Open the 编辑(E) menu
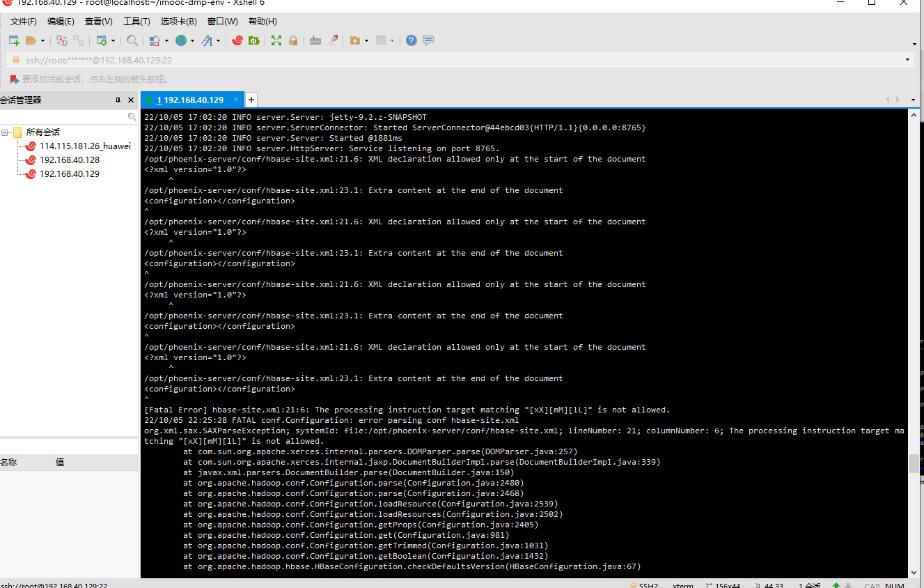The height and width of the screenshot is (588, 924). coord(61,22)
